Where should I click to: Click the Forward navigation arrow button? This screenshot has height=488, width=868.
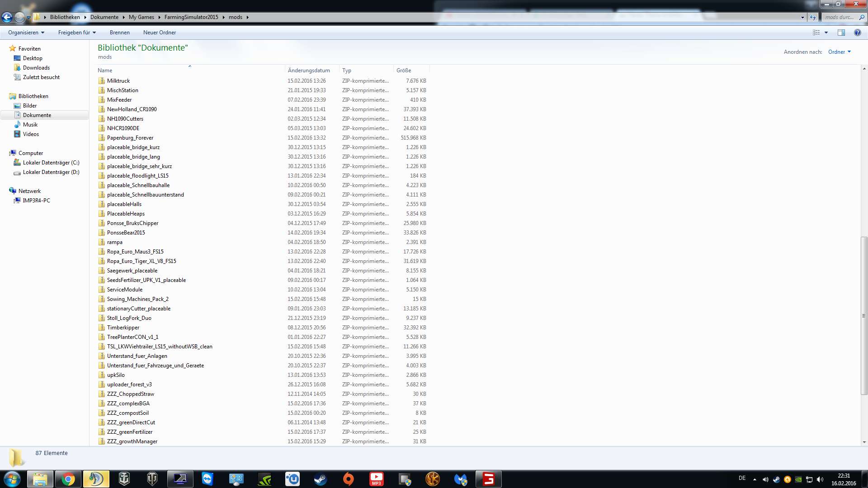[x=19, y=17]
